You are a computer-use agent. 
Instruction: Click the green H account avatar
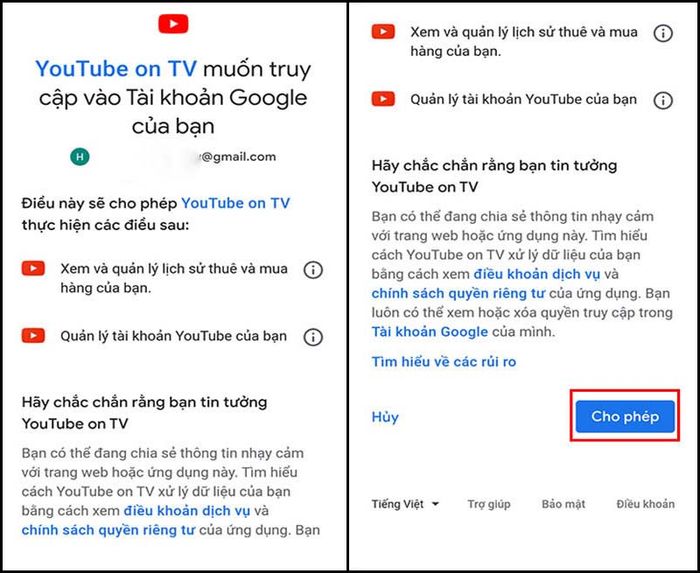80,157
